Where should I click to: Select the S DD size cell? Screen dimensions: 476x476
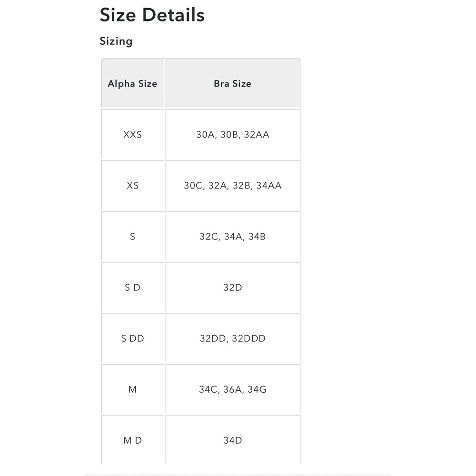pos(133,338)
